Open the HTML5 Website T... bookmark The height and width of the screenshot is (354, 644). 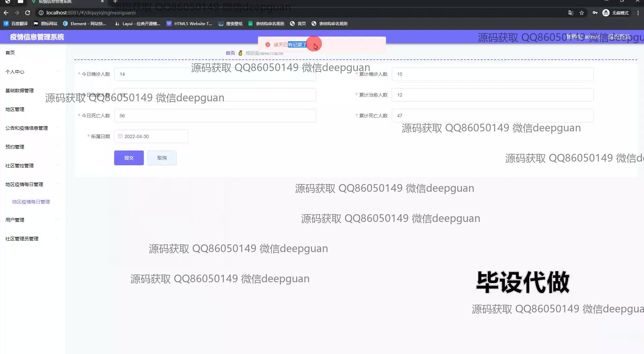pos(190,23)
